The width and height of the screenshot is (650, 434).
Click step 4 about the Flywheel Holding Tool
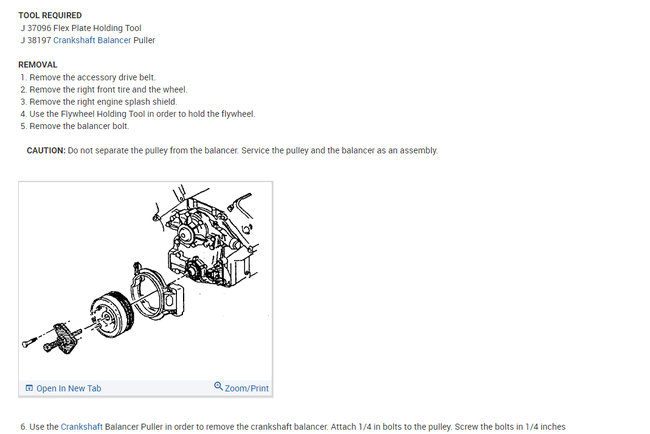[138, 114]
